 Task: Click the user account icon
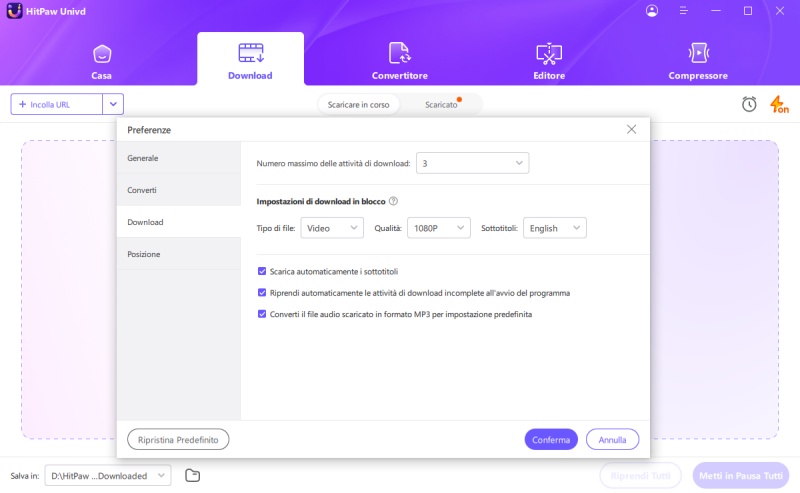tap(652, 11)
